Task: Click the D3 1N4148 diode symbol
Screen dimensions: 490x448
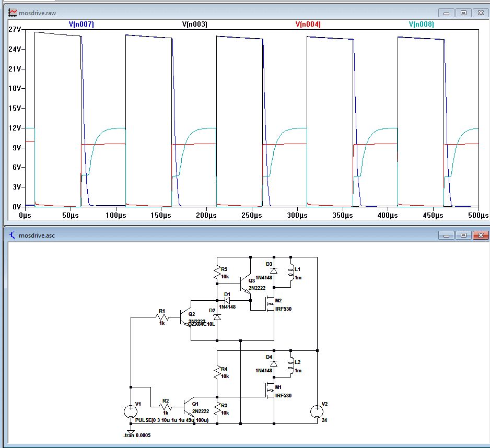Action: [x=273, y=270]
